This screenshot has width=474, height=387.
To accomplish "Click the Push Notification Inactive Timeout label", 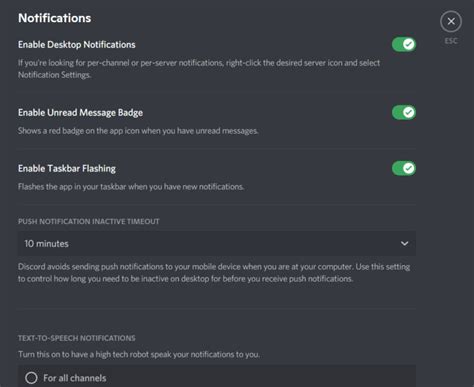I will click(x=89, y=222).
